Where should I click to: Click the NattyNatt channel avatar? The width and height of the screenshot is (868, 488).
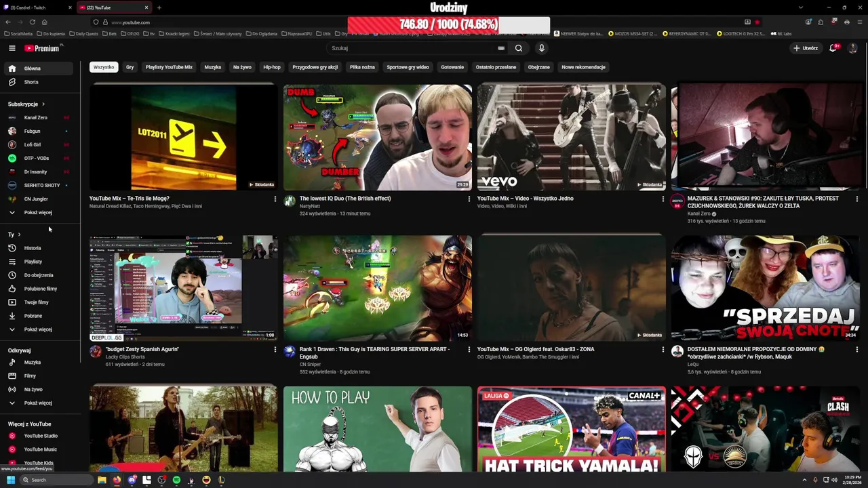point(290,201)
